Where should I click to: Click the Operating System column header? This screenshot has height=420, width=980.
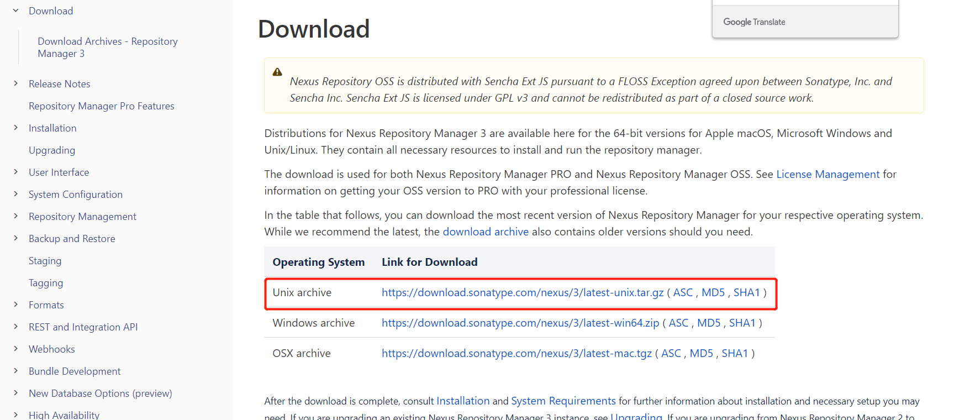point(319,262)
